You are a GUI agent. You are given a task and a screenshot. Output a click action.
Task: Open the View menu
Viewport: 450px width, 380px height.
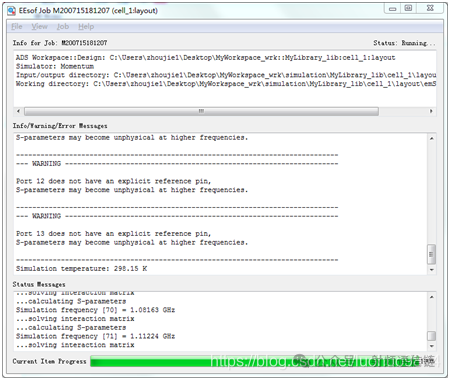[x=39, y=27]
